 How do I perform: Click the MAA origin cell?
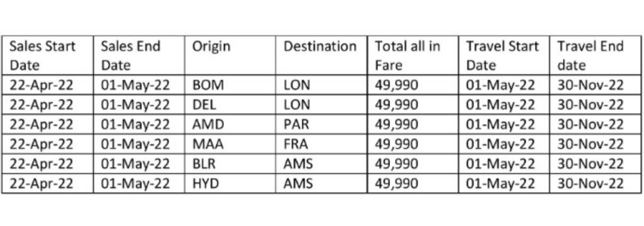(230, 144)
